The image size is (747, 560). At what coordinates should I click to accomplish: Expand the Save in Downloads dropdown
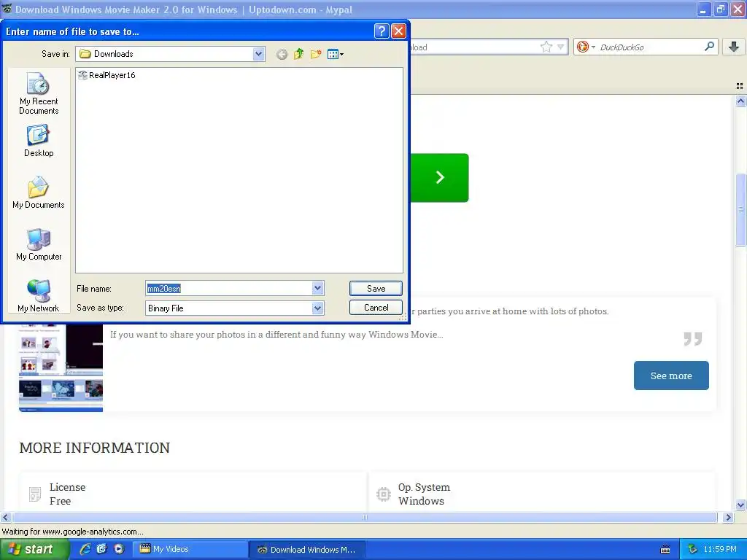259,54
